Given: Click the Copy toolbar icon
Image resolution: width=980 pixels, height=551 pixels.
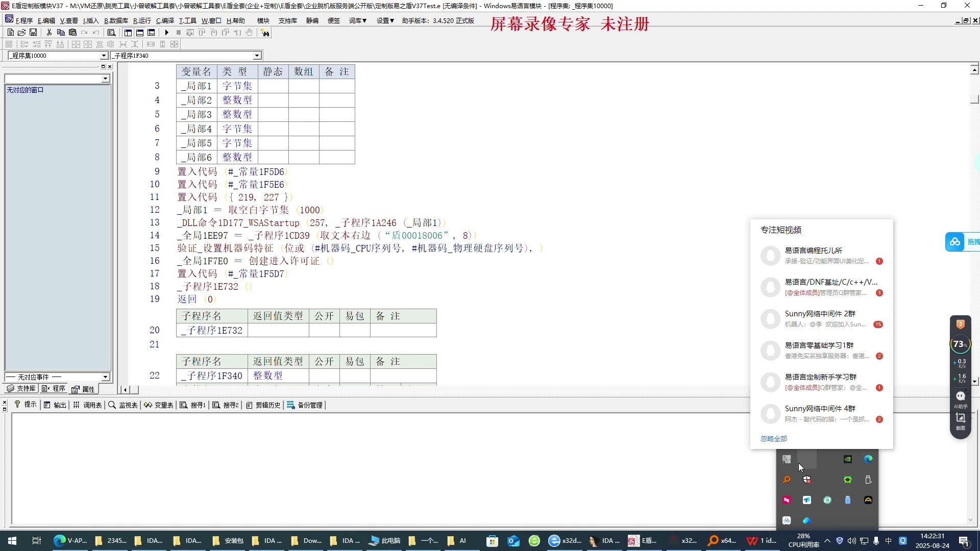Looking at the screenshot, I should (61, 32).
